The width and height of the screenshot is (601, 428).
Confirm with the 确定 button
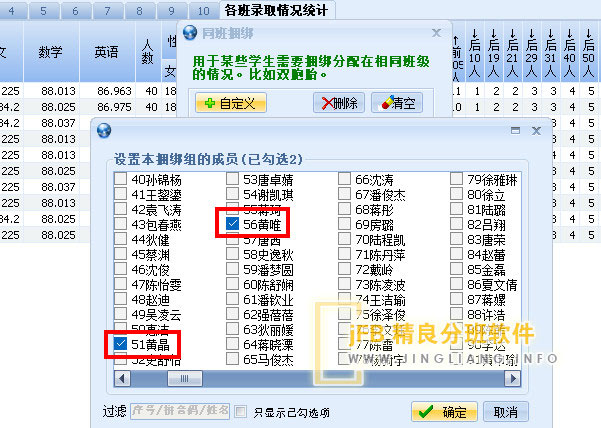[444, 412]
